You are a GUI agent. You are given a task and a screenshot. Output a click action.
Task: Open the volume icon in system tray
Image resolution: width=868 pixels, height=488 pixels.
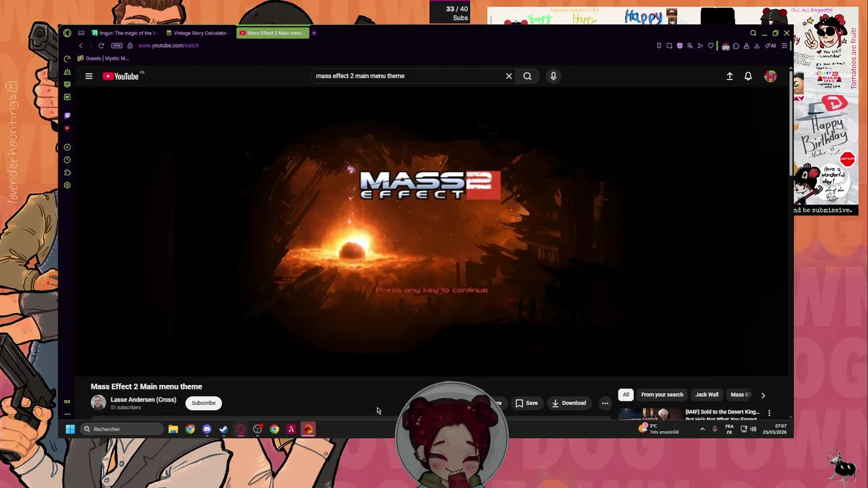pos(753,429)
